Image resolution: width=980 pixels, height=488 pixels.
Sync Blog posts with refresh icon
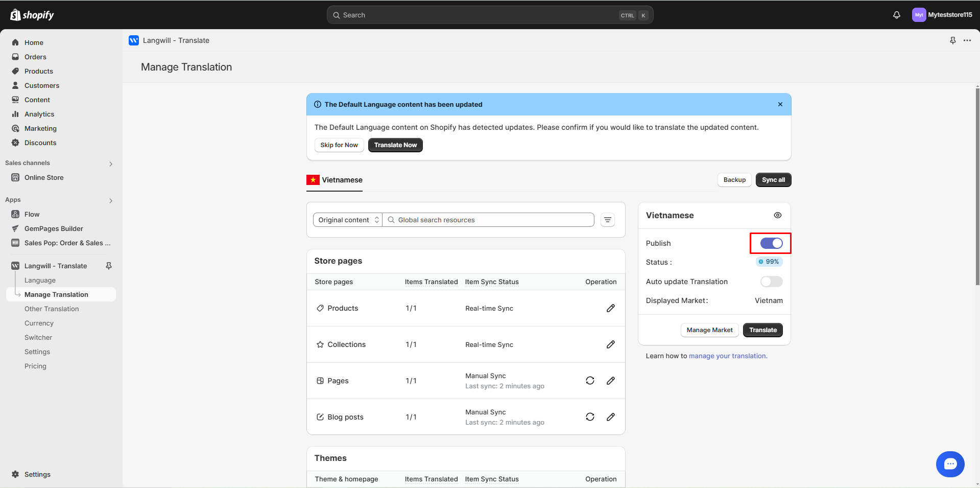(590, 416)
